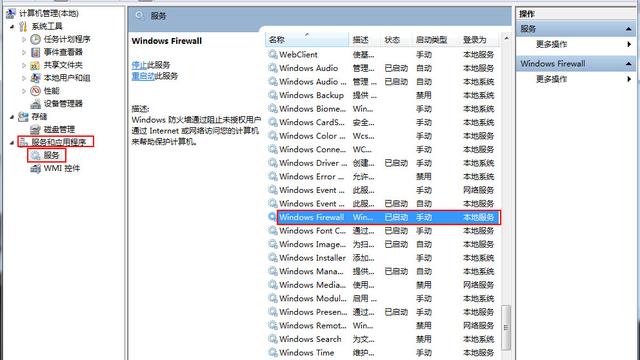Viewport: 640px width, 360px height.
Task: Select the Windows Audio service name
Action: [x=309, y=68]
